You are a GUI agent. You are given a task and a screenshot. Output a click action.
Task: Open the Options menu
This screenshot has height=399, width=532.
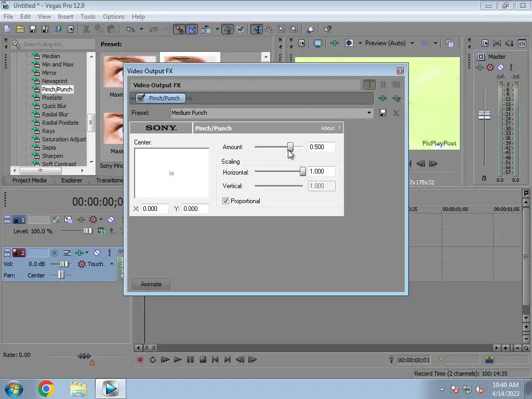(114, 16)
